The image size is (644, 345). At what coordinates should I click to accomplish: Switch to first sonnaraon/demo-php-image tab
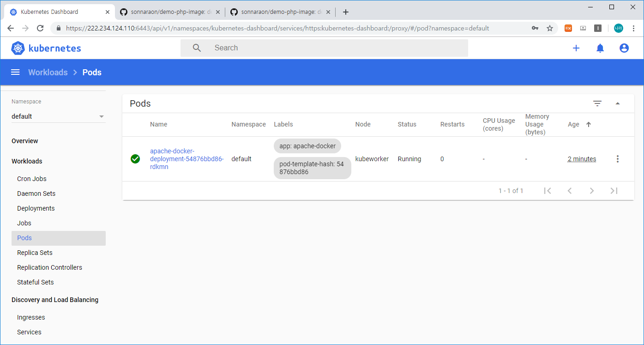click(x=169, y=12)
